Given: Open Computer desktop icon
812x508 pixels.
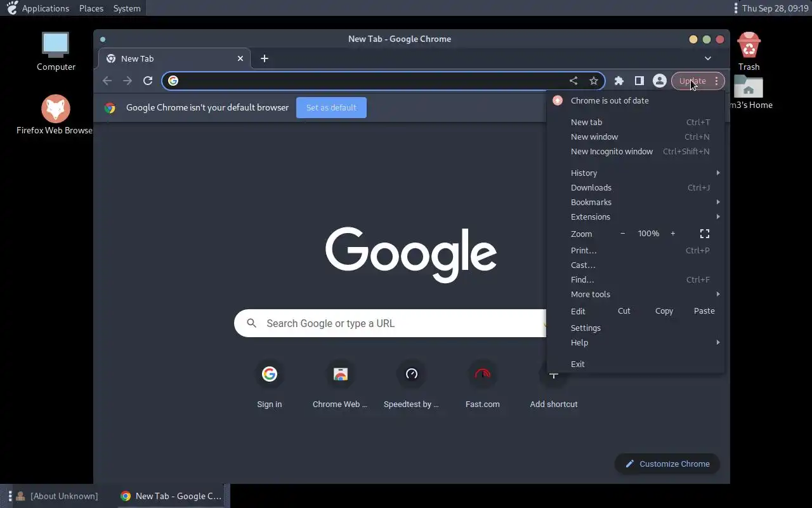Looking at the screenshot, I should 56,51.
